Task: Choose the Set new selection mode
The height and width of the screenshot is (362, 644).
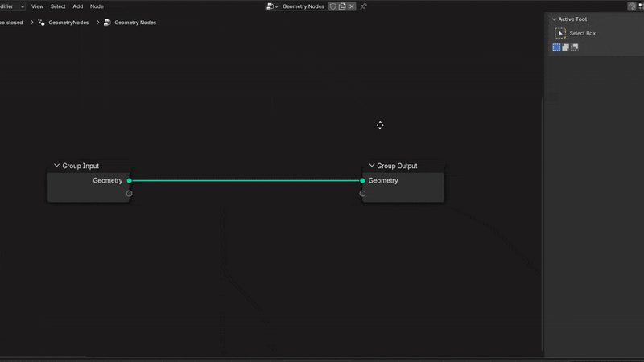Action: coord(556,47)
